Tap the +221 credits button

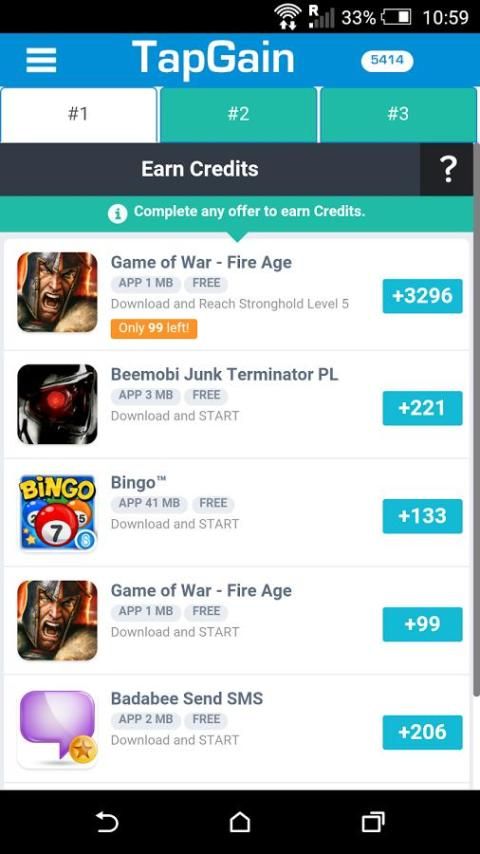pyautogui.click(x=422, y=408)
